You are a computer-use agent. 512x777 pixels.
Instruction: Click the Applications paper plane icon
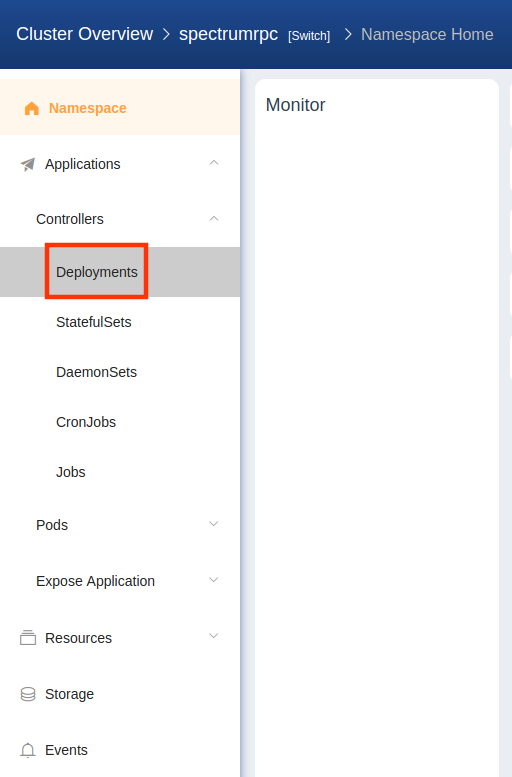coord(28,164)
